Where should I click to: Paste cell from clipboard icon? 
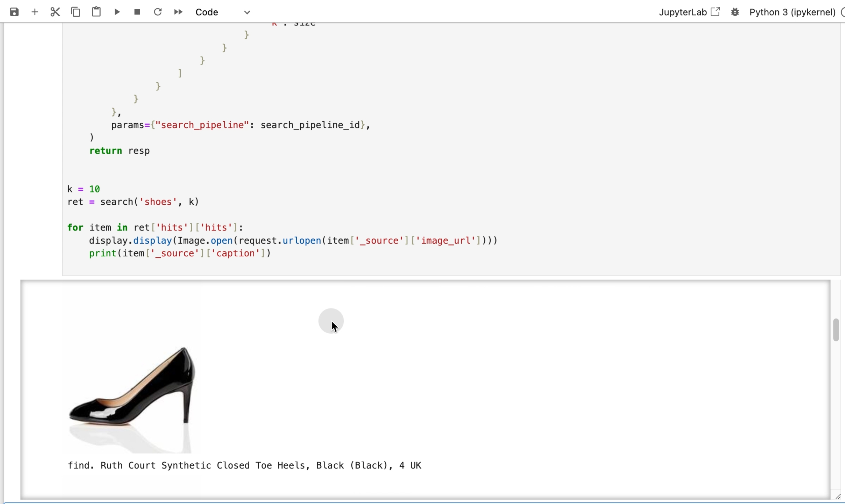tap(97, 12)
